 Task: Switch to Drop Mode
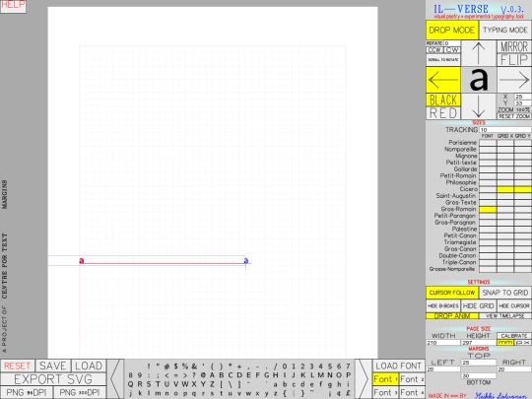tap(452, 31)
